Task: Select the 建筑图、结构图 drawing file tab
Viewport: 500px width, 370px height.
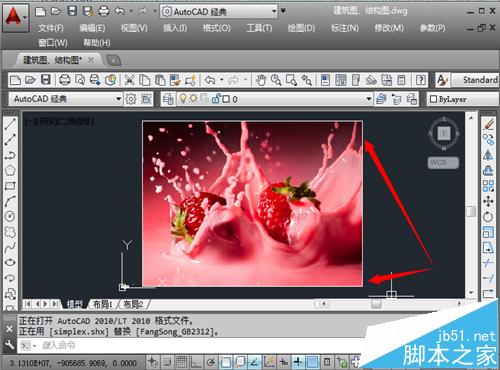Action: click(52, 60)
